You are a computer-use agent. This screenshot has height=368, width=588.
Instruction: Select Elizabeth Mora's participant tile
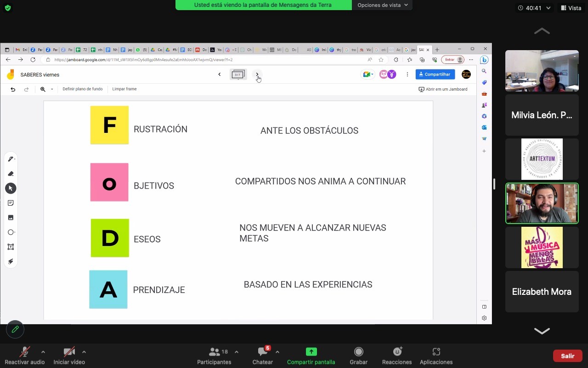(542, 292)
